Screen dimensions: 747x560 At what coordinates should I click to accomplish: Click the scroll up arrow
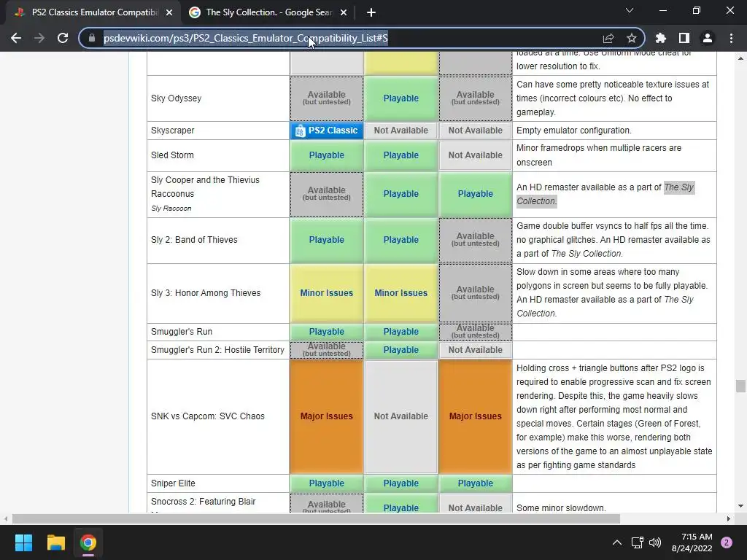[740, 58]
